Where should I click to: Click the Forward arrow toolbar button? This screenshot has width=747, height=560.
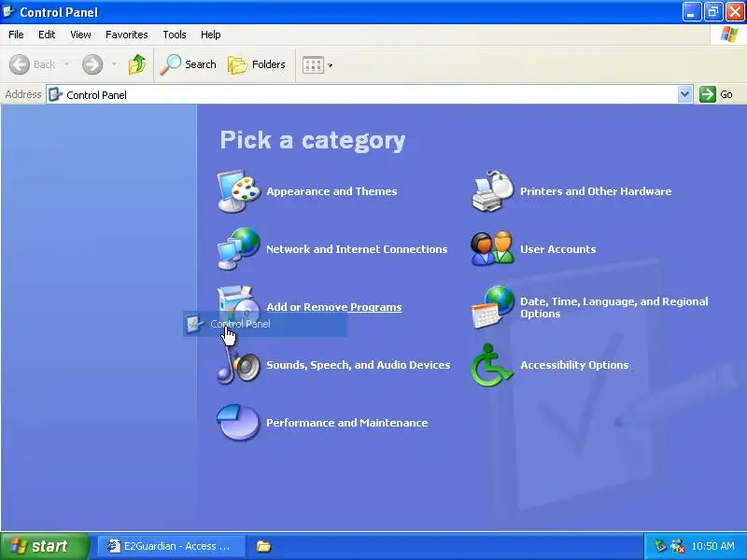pyautogui.click(x=92, y=64)
